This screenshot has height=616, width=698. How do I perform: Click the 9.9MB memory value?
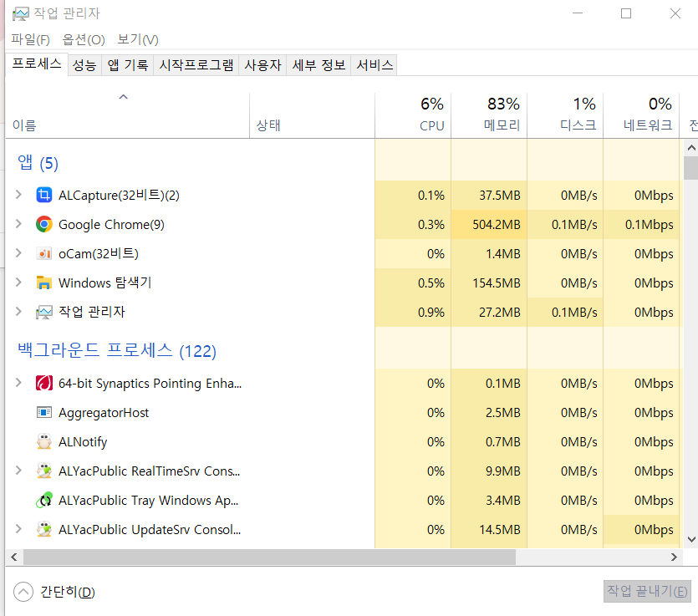(502, 471)
